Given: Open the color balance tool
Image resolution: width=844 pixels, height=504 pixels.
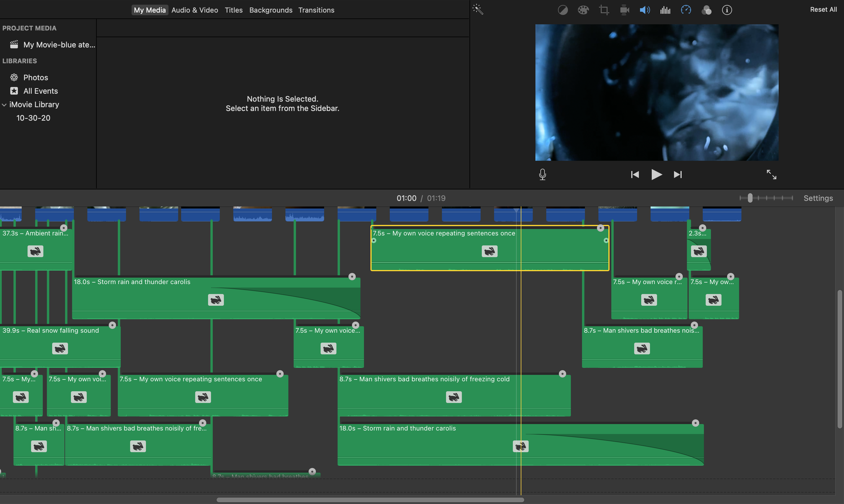Looking at the screenshot, I should (x=563, y=10).
